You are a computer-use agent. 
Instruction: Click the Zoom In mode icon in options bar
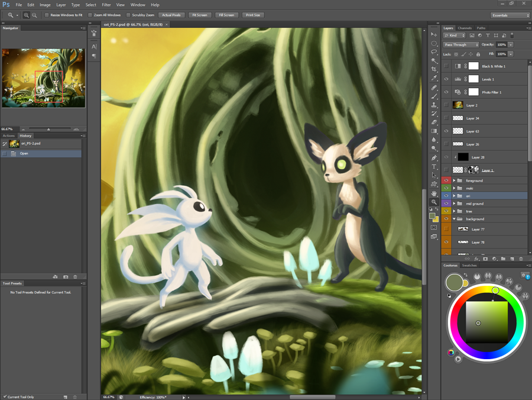[26, 15]
